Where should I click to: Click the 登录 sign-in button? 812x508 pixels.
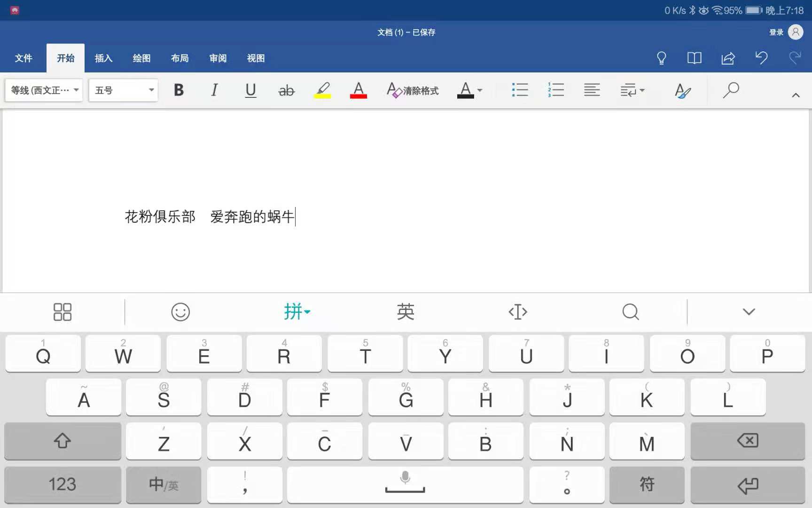pos(776,32)
